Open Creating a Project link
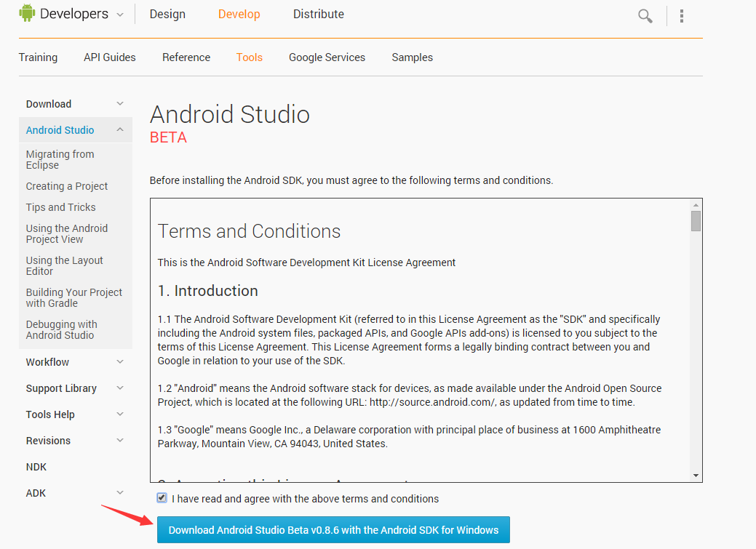The height and width of the screenshot is (549, 756). [66, 186]
